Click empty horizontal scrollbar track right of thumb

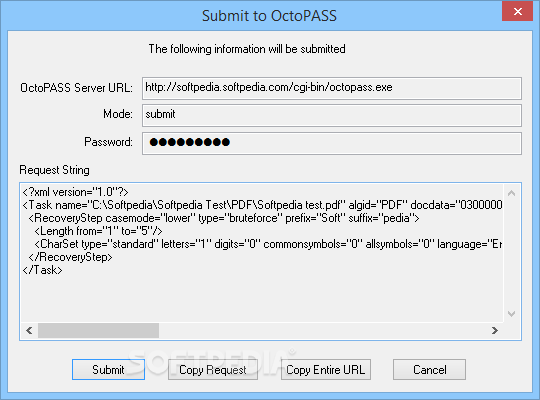coord(323,331)
